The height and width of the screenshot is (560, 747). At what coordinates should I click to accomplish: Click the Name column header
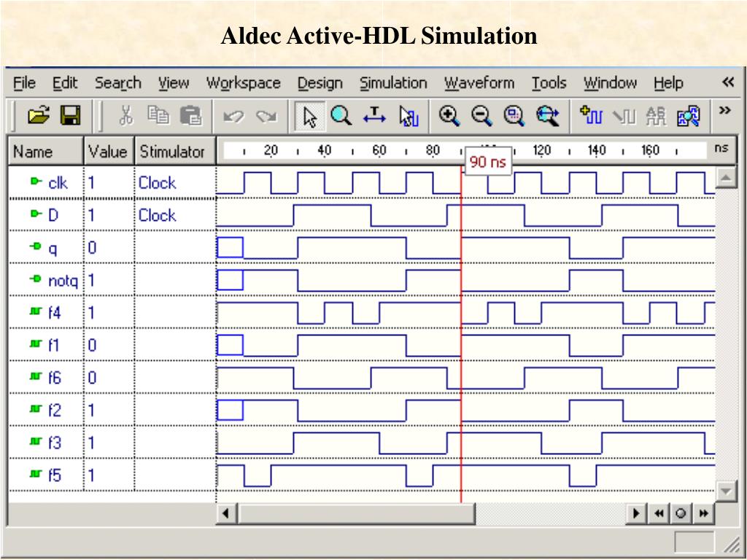46,152
